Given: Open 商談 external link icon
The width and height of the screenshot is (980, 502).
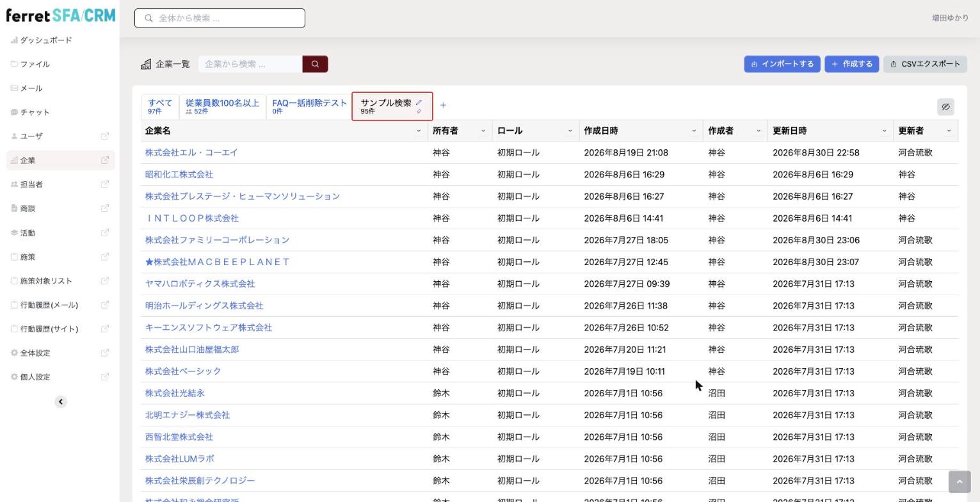Looking at the screenshot, I should click(105, 208).
